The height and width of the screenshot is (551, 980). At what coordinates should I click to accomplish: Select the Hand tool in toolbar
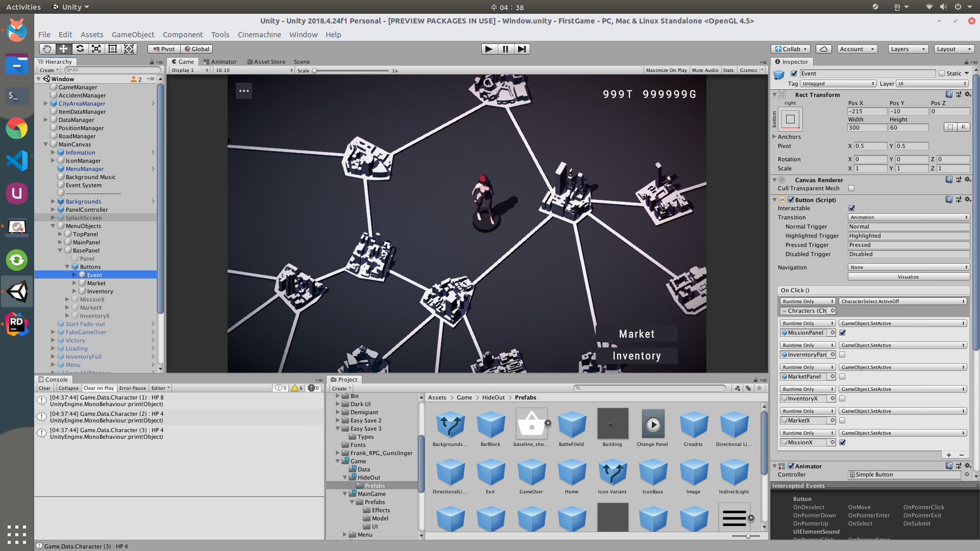47,49
